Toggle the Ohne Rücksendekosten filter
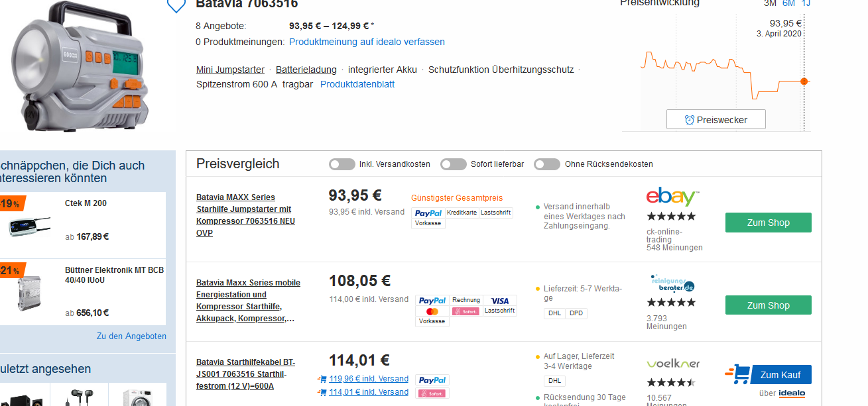 (x=547, y=164)
